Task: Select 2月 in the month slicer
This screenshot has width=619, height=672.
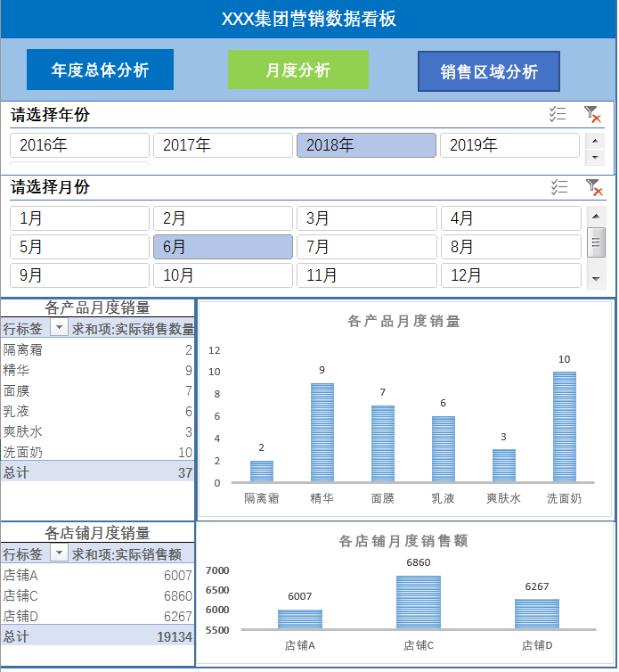Action: click(x=223, y=218)
